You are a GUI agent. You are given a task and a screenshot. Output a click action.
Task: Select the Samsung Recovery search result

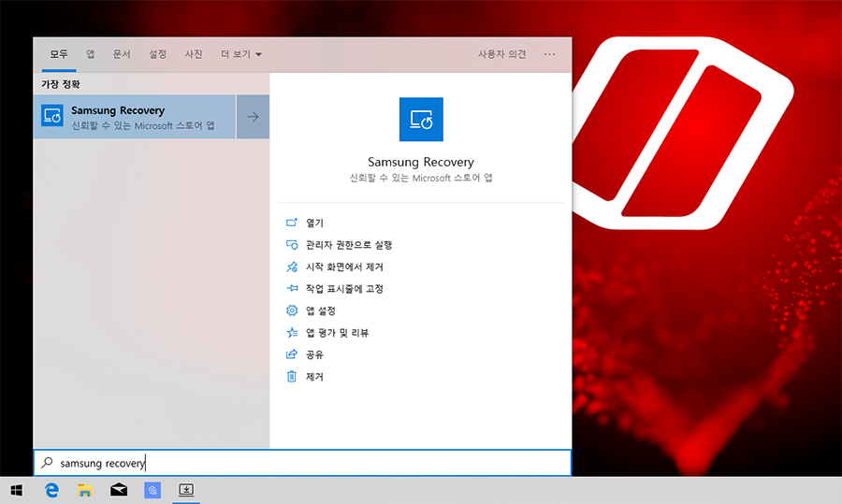click(x=134, y=117)
